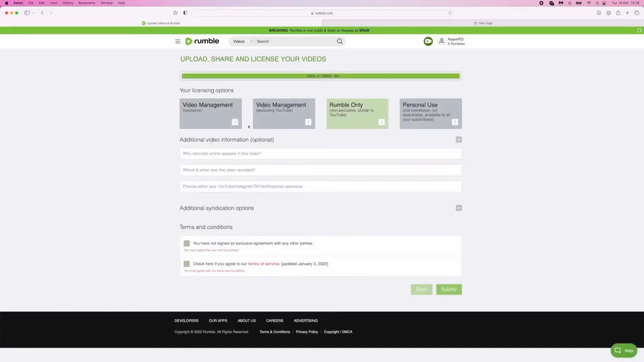The width and height of the screenshot is (644, 362).
Task: Select the exclusive Video Management license
Action: [x=210, y=114]
